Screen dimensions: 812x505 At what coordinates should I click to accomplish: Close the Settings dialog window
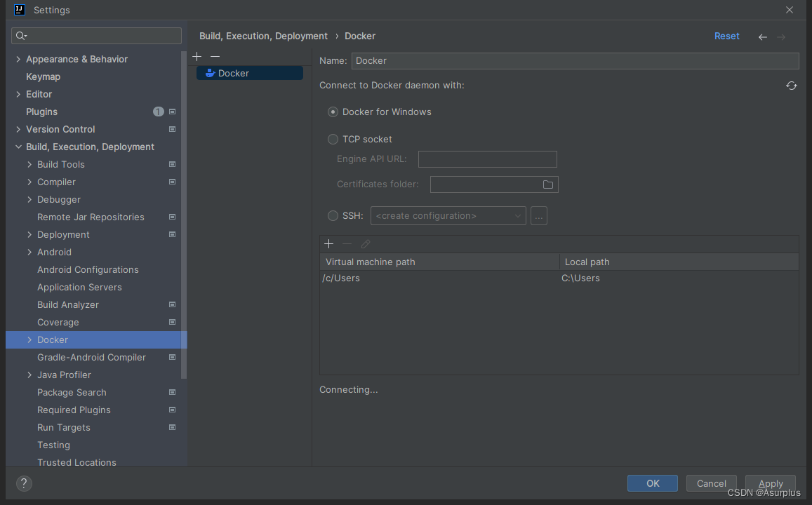[790, 10]
